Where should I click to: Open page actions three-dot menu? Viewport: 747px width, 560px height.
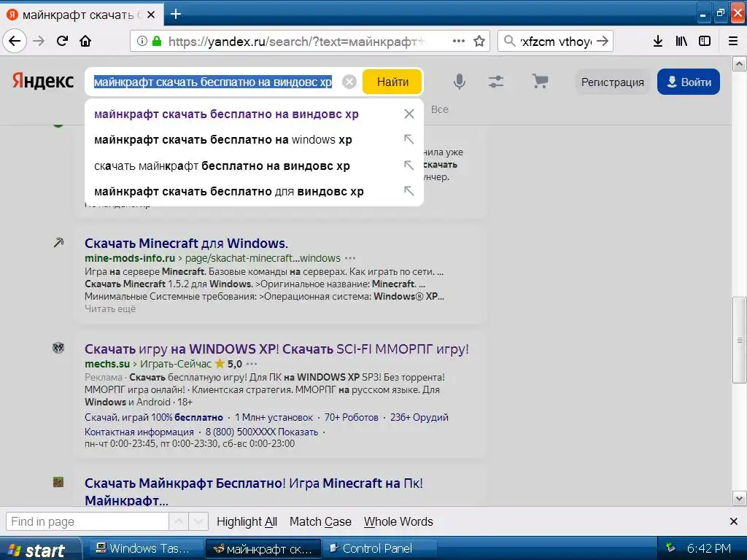(x=459, y=41)
